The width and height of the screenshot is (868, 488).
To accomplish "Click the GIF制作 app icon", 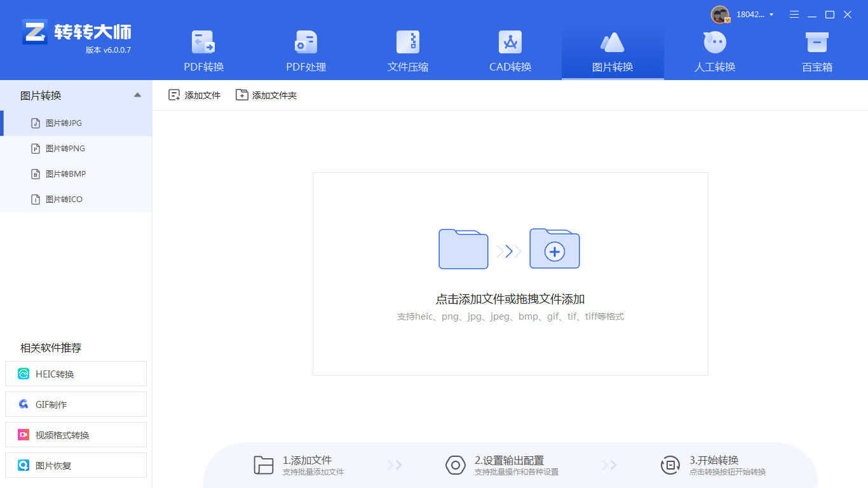I will point(24,404).
